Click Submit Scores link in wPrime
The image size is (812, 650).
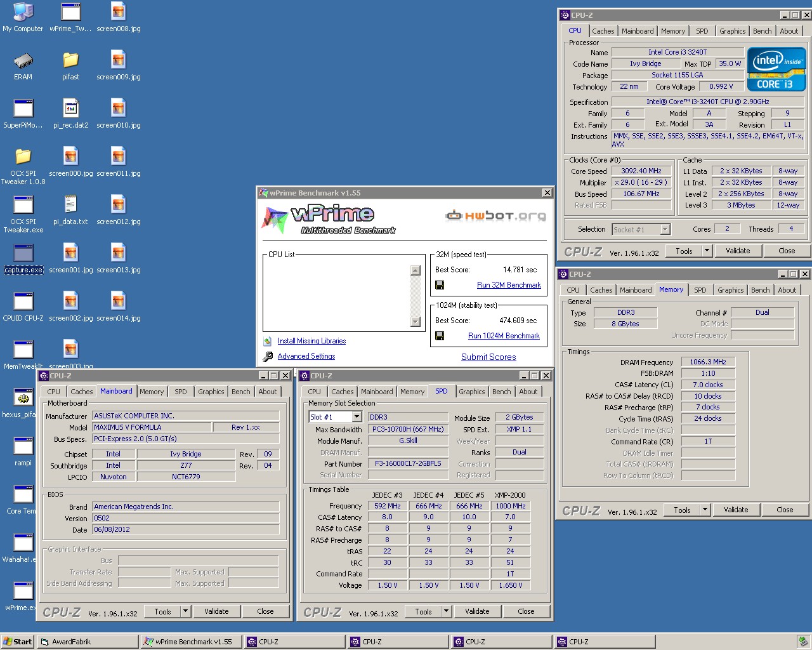[x=488, y=357]
